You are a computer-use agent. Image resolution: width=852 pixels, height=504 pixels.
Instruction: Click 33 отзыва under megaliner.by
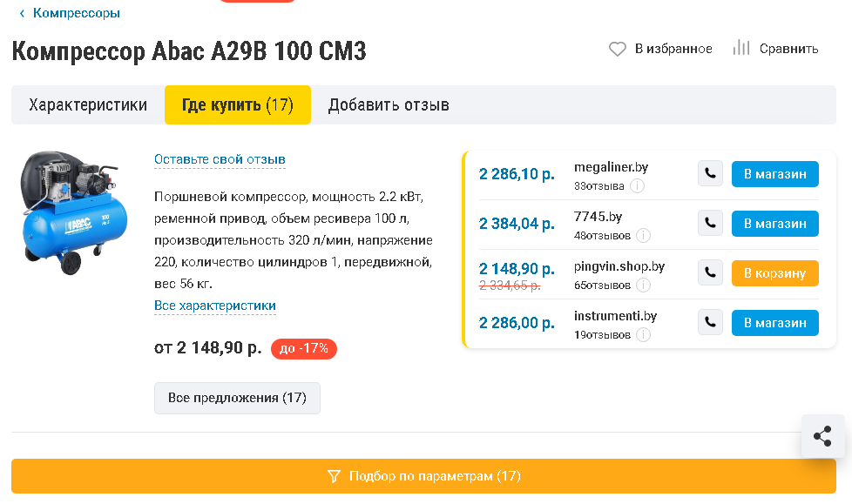pyautogui.click(x=598, y=186)
